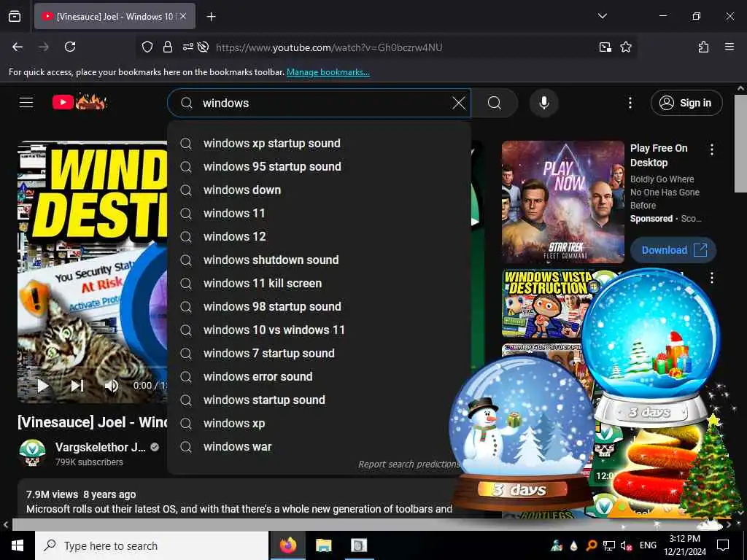This screenshot has width=747, height=560.
Task: Open Firefox application menu
Action: 729,47
